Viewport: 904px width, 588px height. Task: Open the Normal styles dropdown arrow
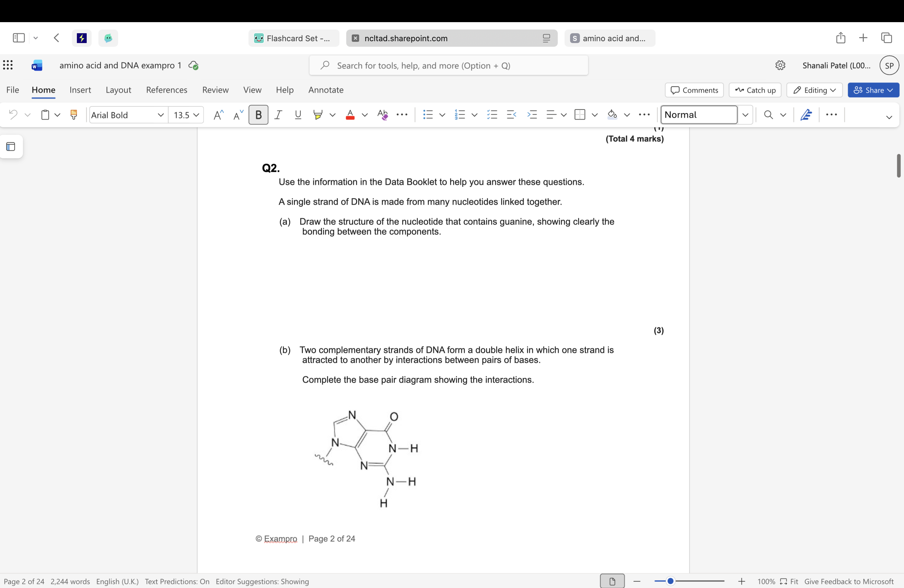745,114
